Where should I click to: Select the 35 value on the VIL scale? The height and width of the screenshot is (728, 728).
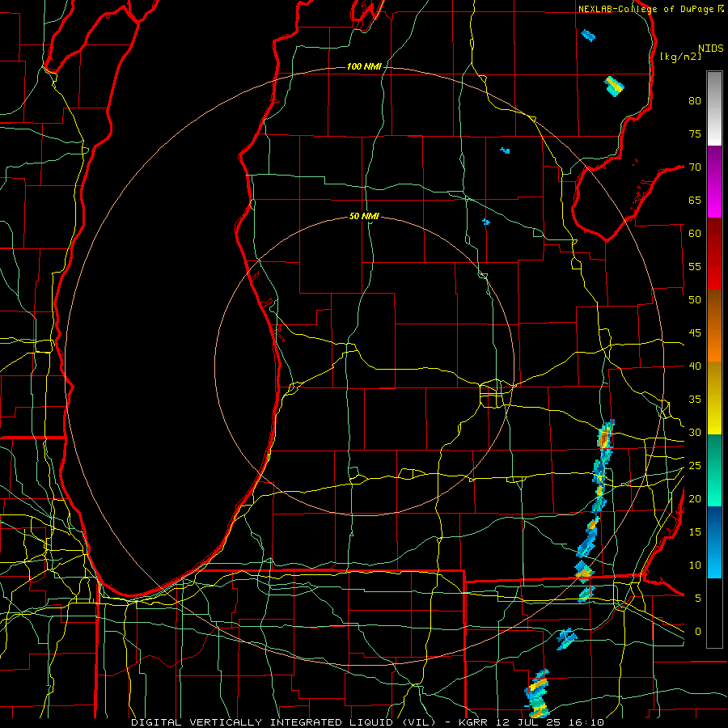pyautogui.click(x=695, y=400)
